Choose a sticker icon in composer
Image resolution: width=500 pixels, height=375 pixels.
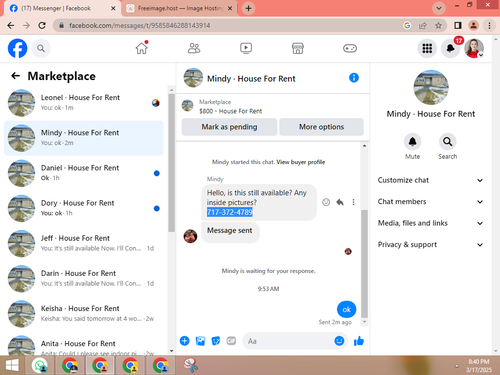216,341
